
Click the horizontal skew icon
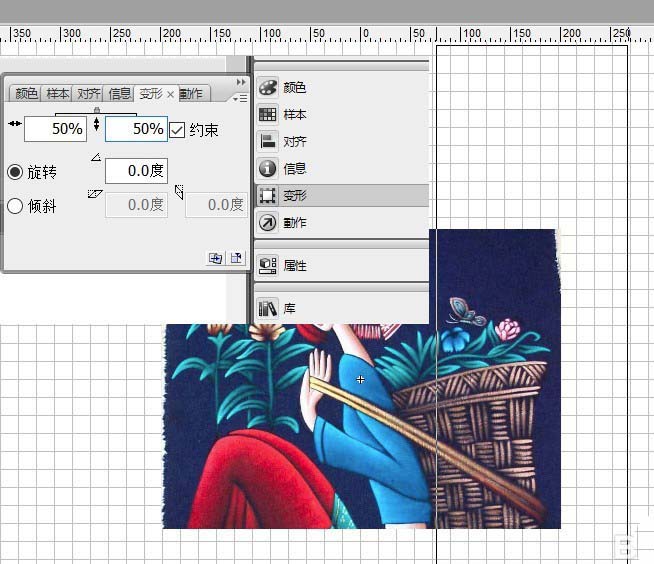(x=95, y=194)
